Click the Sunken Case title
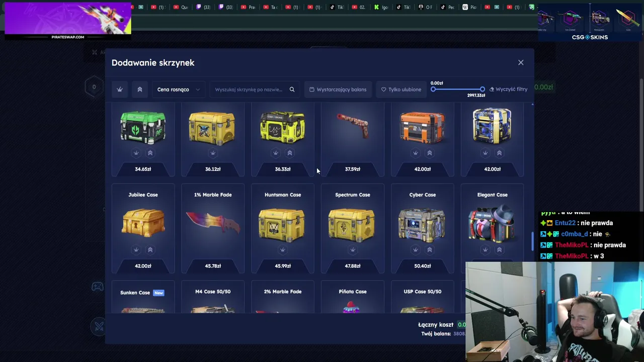The image size is (644, 362). pyautogui.click(x=135, y=293)
